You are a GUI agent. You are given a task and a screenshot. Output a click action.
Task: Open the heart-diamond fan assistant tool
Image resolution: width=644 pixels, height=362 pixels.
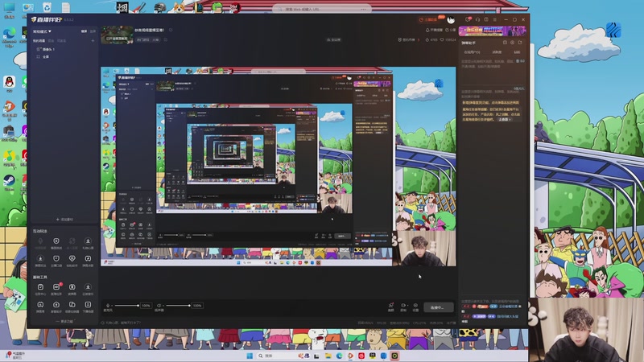pyautogui.click(x=72, y=261)
